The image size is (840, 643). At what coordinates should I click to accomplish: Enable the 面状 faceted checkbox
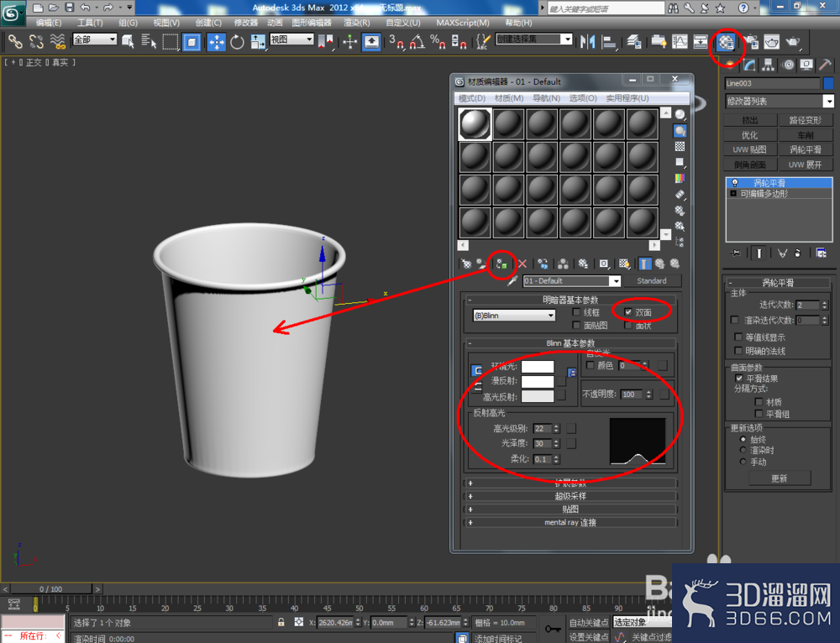click(x=628, y=325)
